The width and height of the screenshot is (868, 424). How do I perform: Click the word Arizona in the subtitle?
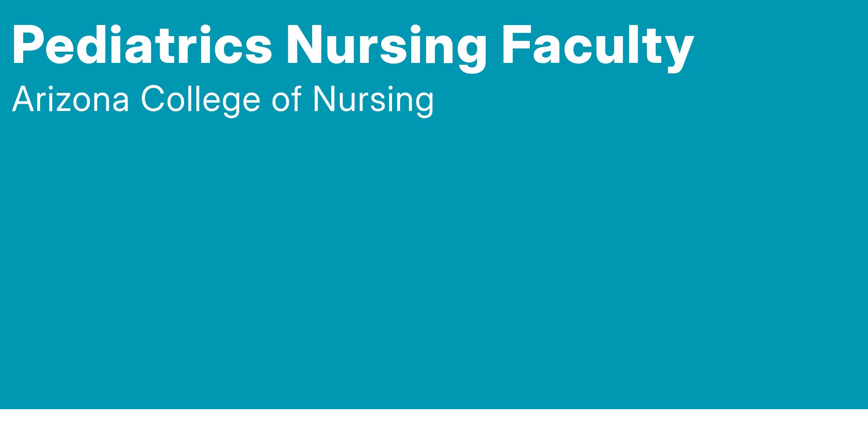tap(71, 99)
